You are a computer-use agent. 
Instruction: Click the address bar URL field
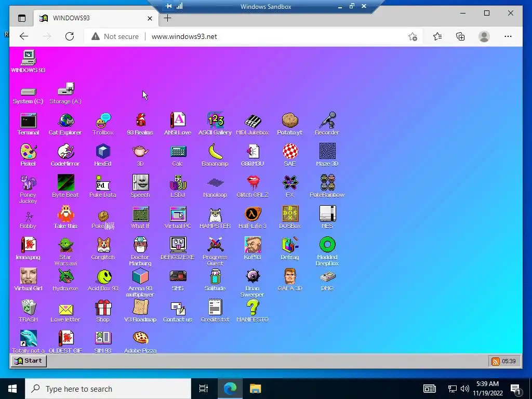pos(255,37)
